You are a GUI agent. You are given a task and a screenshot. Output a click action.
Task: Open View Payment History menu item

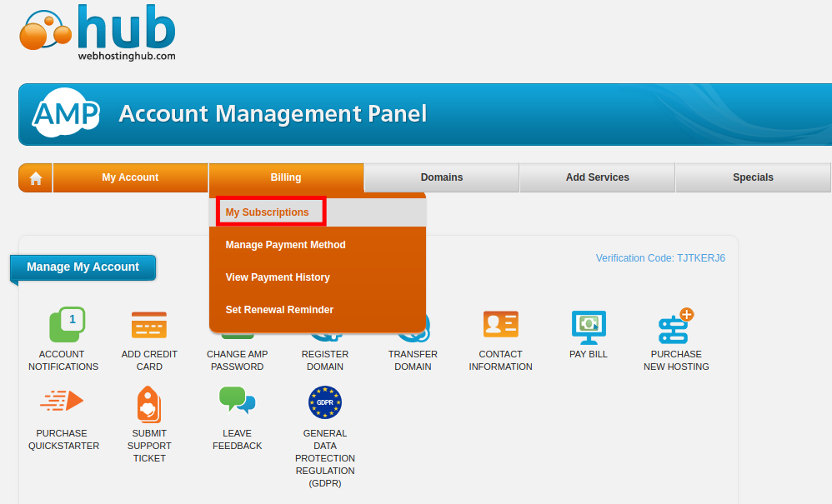278,277
